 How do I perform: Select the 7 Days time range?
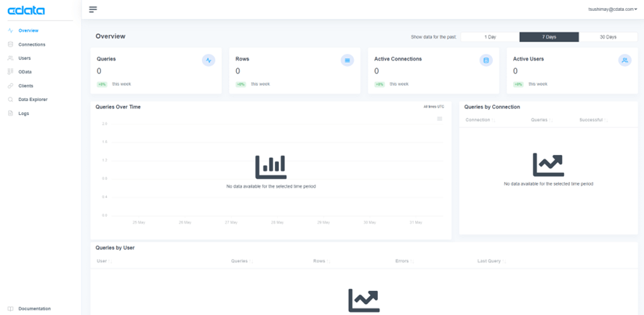pos(549,37)
